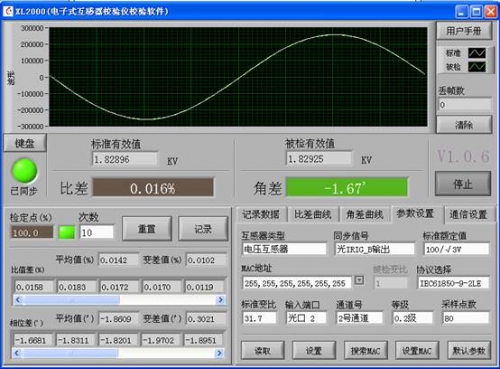500x369 pixels.
Task: Open the 通信设置 tab
Action: tap(468, 214)
